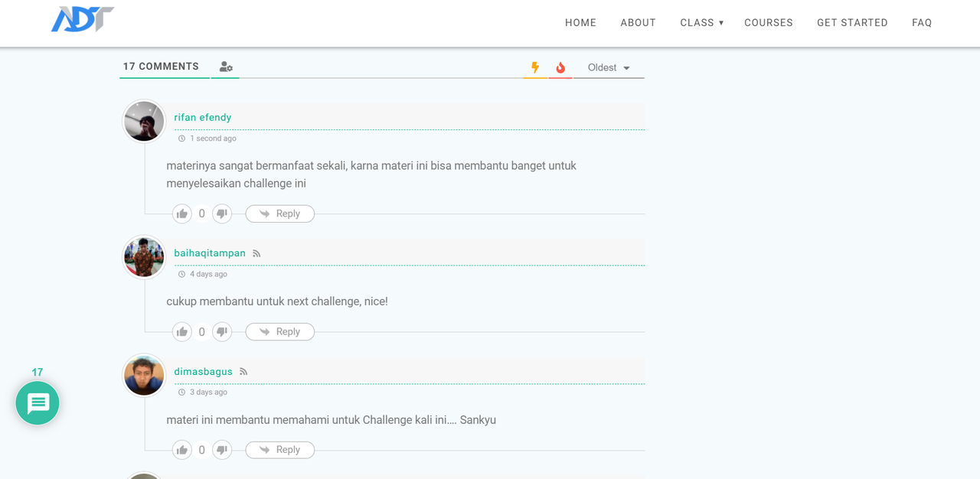Screen dimensions: 980x479
Task: Reply to dimasbagus's comment
Action: pos(279,450)
